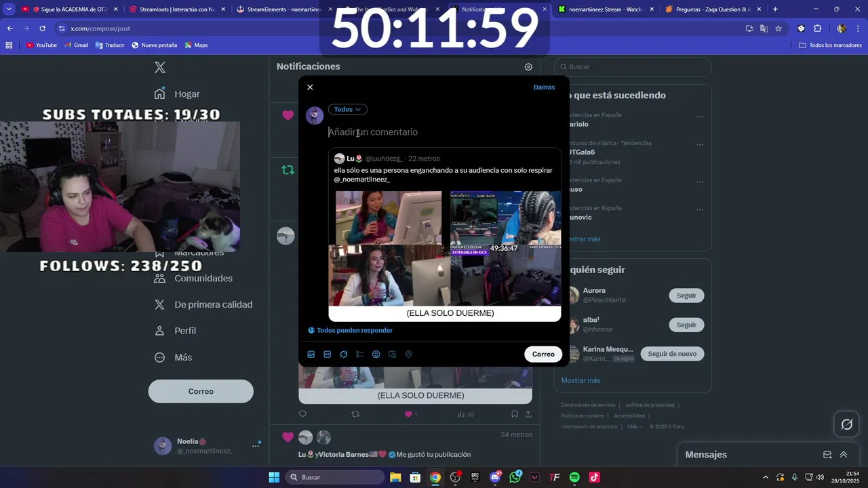Open the emoji picker
The image size is (868, 488).
point(376,354)
